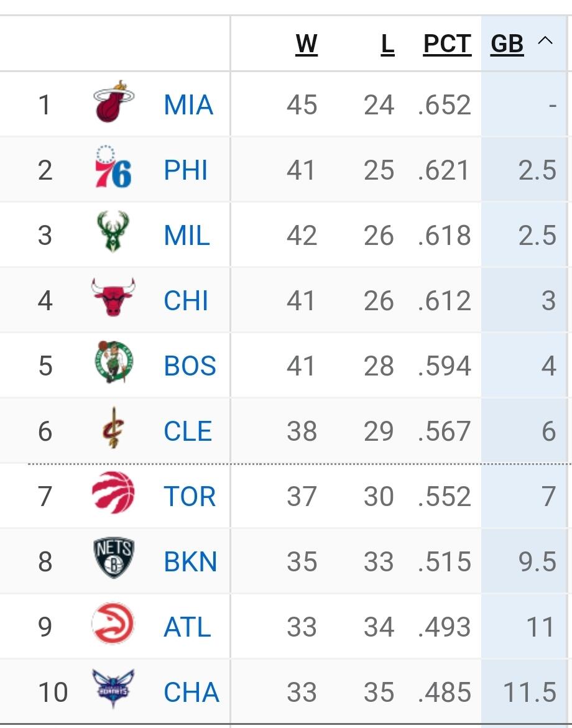Toggle sort direction arrow beside GB

pos(545,42)
